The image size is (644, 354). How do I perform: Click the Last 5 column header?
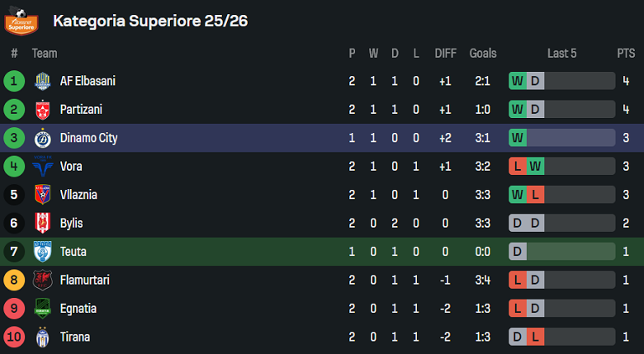click(x=561, y=53)
